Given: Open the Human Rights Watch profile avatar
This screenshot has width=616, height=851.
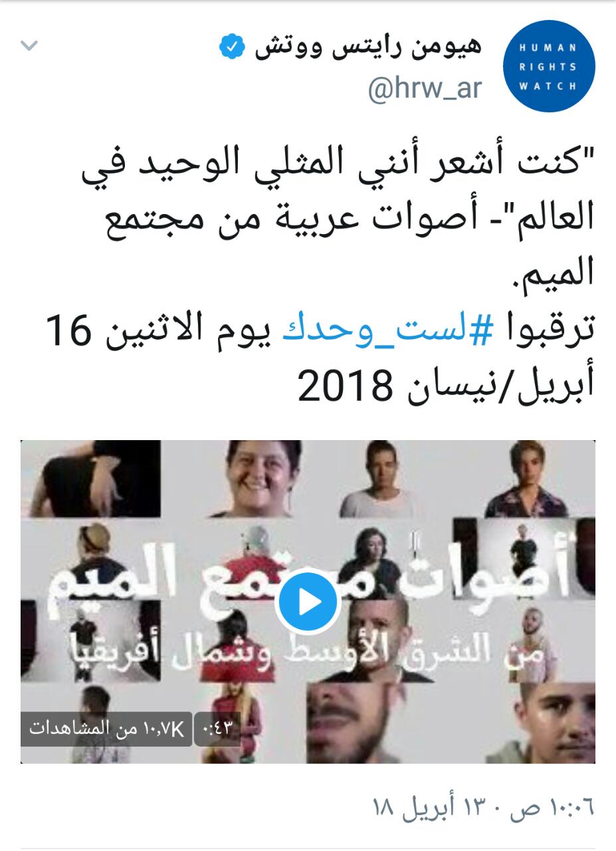Looking at the screenshot, I should 548,66.
